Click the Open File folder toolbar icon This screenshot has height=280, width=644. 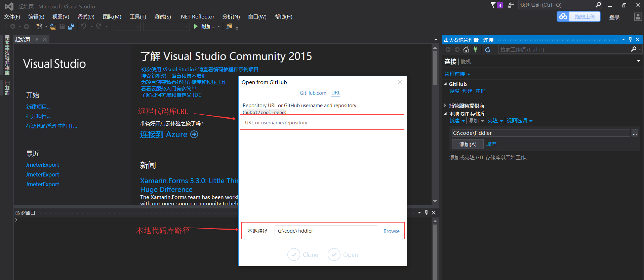point(53,27)
